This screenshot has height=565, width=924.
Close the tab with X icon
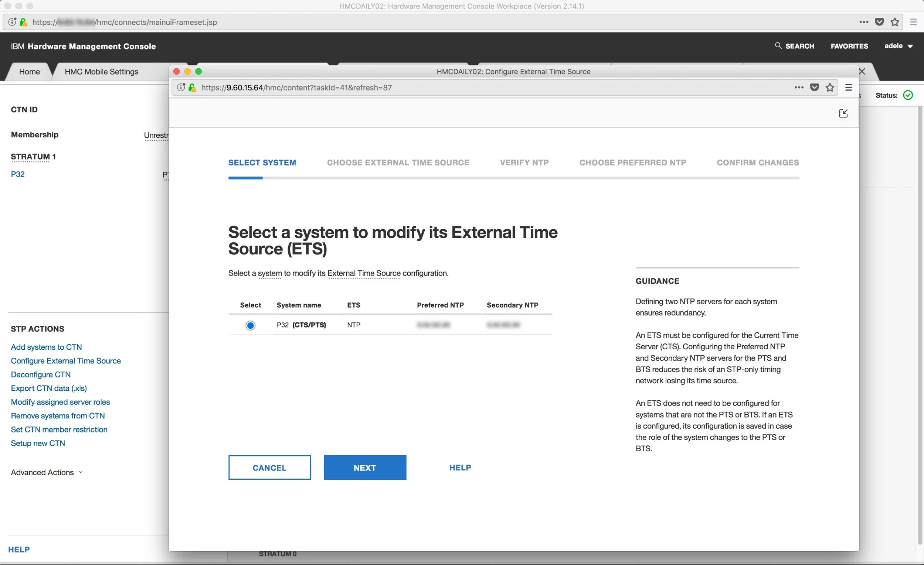862,72
